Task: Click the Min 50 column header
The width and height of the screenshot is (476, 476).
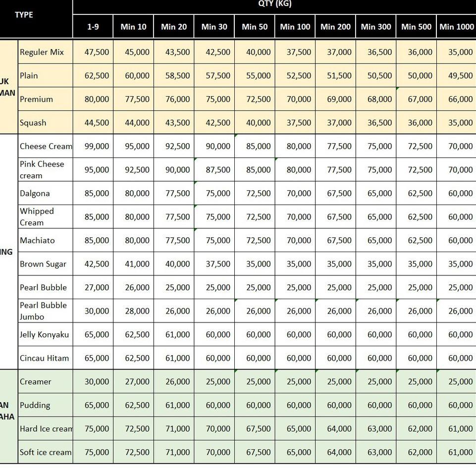Action: pos(255,26)
